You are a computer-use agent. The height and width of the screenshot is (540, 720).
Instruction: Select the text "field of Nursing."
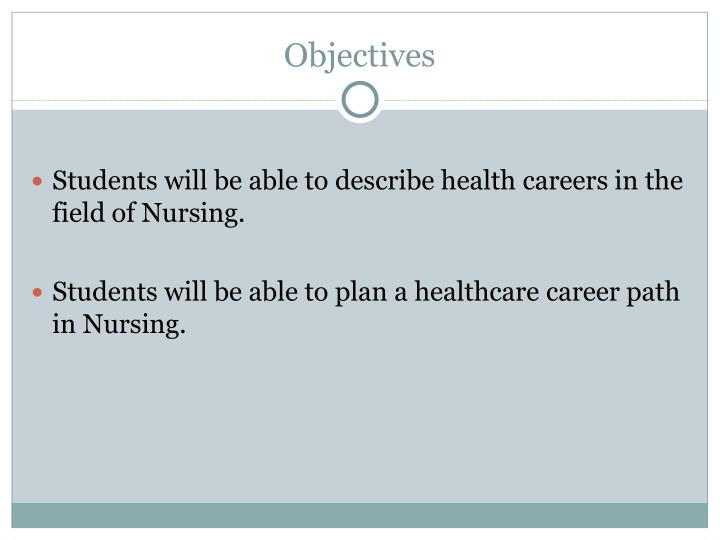coord(148,214)
